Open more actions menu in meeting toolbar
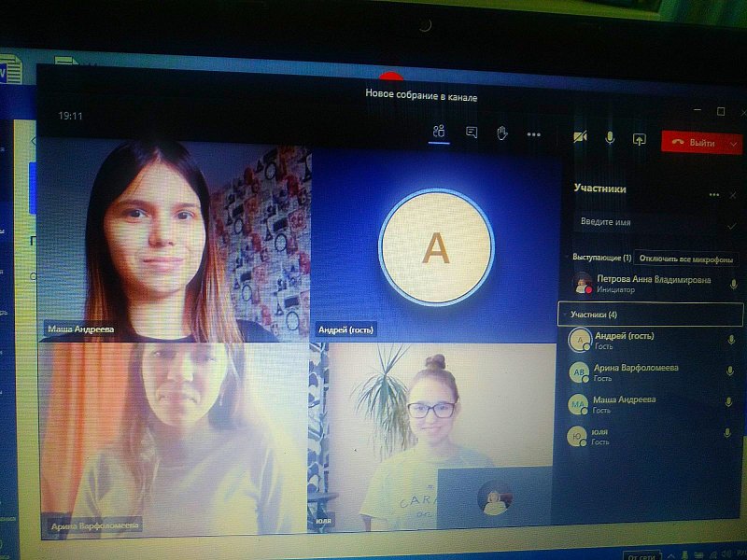The image size is (747, 560). pos(533,134)
